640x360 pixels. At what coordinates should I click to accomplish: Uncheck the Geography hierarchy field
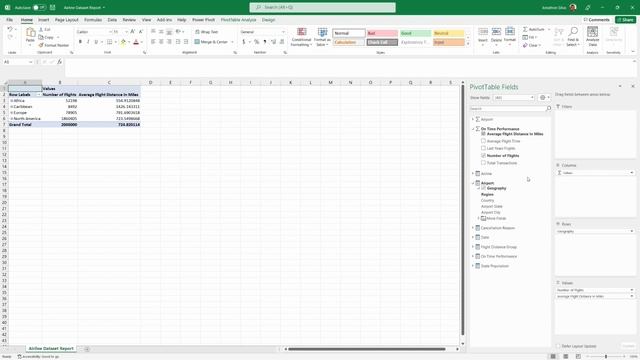pyautogui.click(x=483, y=189)
